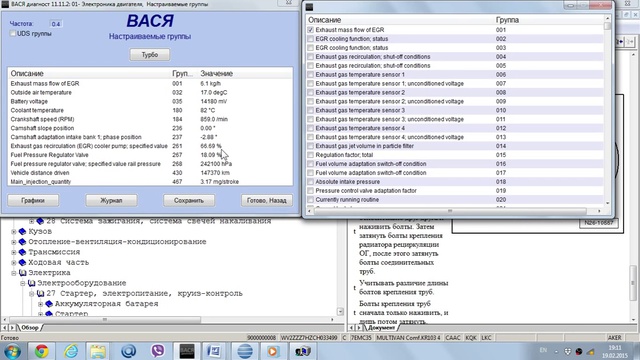Open Графики button
The width and height of the screenshot is (640, 360).
point(33,200)
